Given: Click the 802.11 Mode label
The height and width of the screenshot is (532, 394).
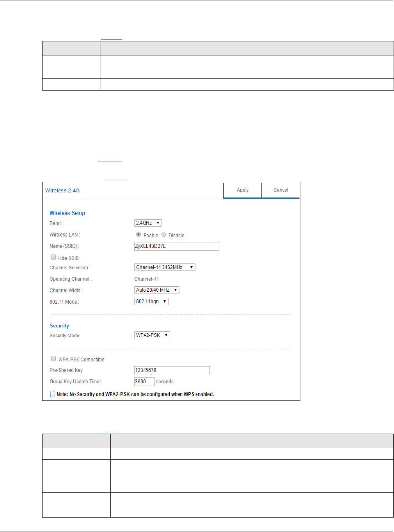Looking at the screenshot, I should coord(64,302).
